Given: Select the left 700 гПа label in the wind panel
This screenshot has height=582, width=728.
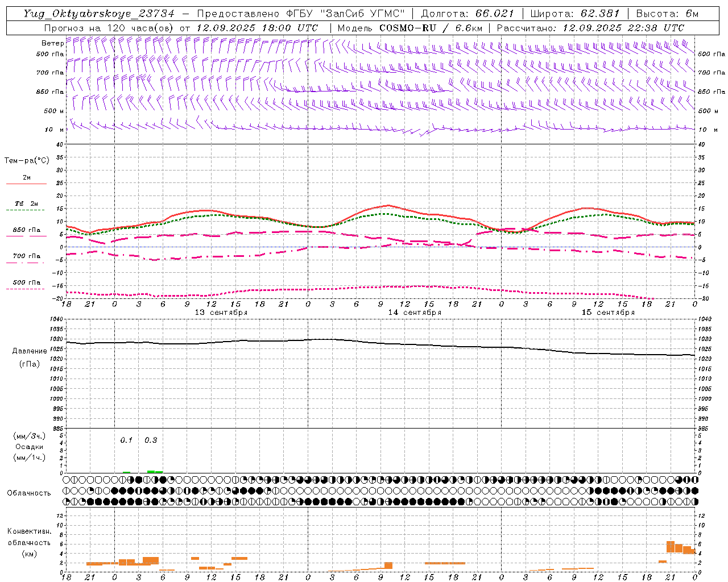Looking at the screenshot, I should (50, 73).
